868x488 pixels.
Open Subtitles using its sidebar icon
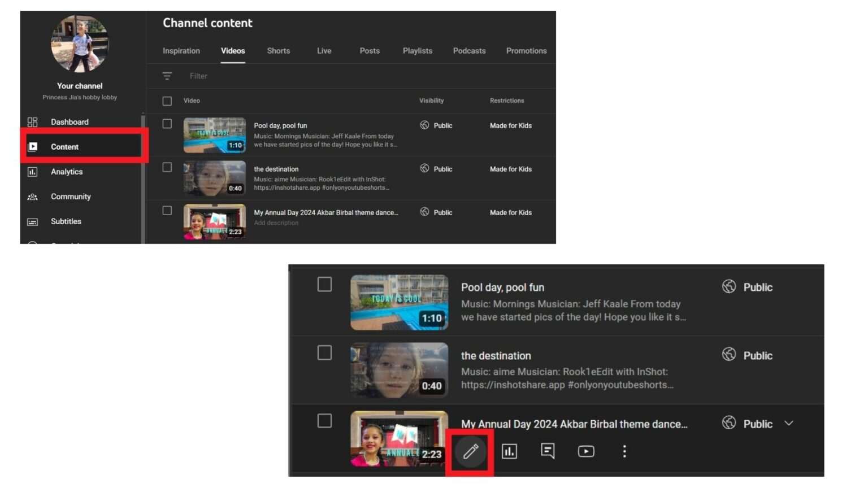click(32, 221)
